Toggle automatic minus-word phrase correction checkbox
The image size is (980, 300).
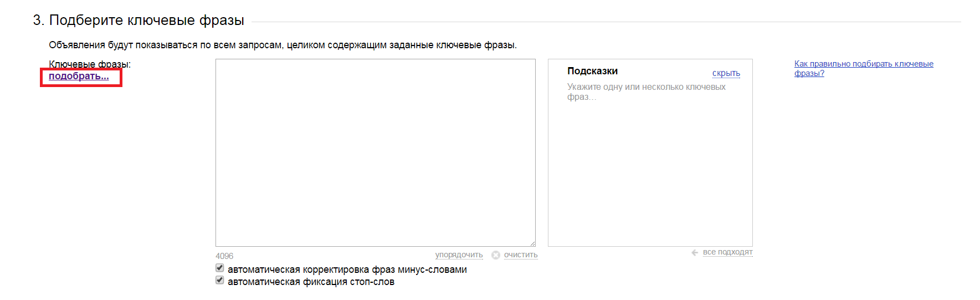tap(220, 268)
